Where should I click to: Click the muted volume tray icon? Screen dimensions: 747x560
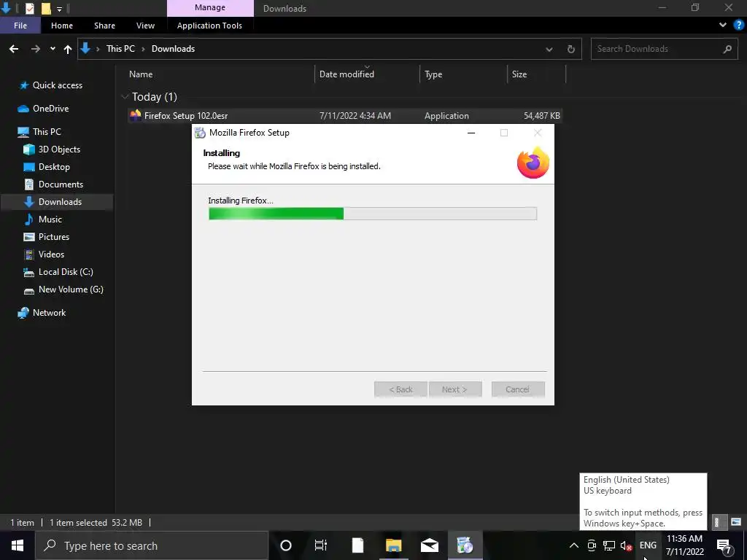click(x=627, y=545)
